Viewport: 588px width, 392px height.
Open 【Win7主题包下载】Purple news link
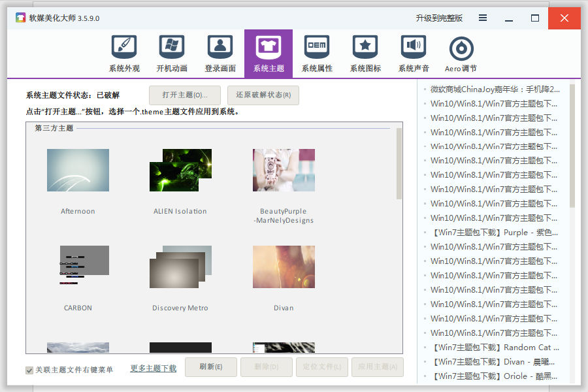point(495,233)
